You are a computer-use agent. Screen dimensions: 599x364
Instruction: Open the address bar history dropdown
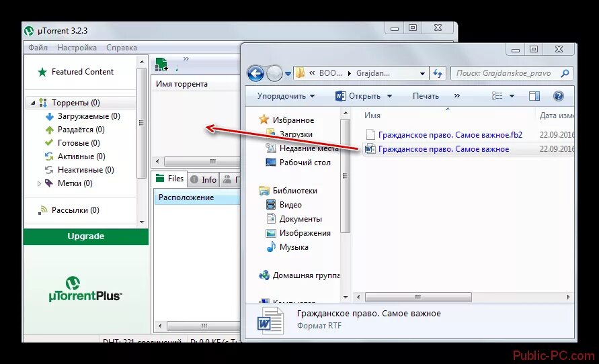click(x=422, y=73)
